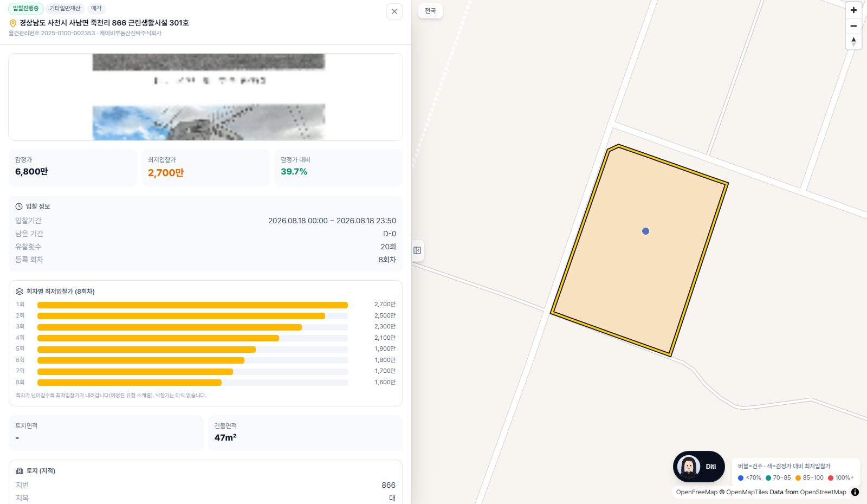The height and width of the screenshot is (504, 867).
Task: Click the 매각 tag
Action: tap(96, 9)
